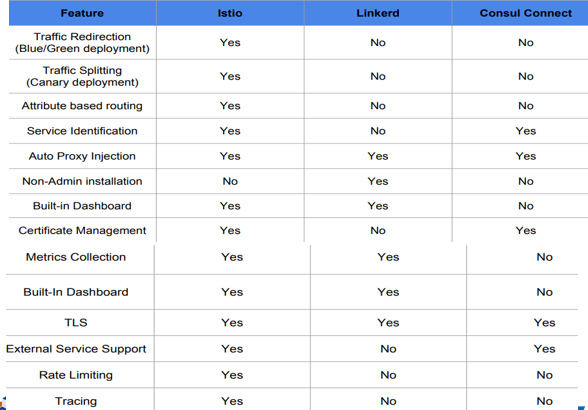The image size is (588, 410).
Task: Click the Attribute based routing row label
Action: pyautogui.click(x=82, y=106)
